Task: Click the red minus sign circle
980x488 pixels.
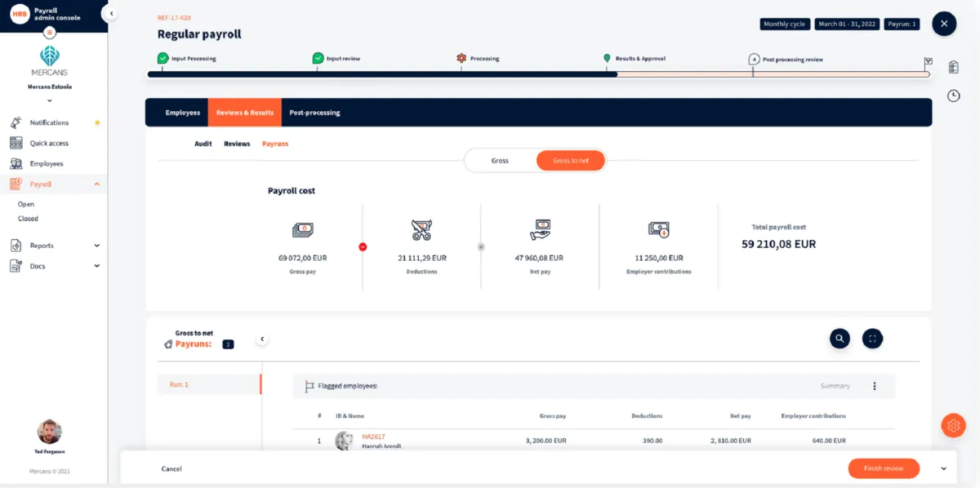Action: 363,246
